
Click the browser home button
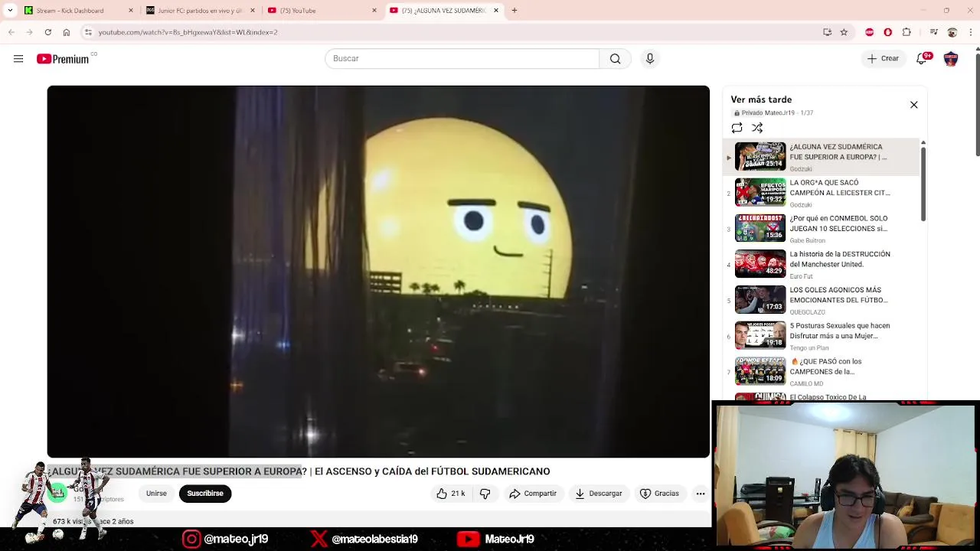[67, 32]
